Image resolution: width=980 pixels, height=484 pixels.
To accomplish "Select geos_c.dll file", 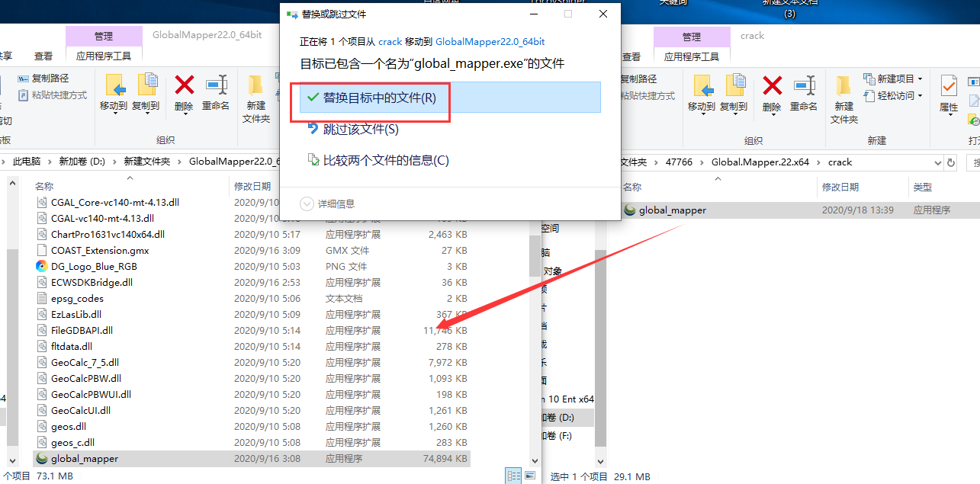I will [73, 442].
